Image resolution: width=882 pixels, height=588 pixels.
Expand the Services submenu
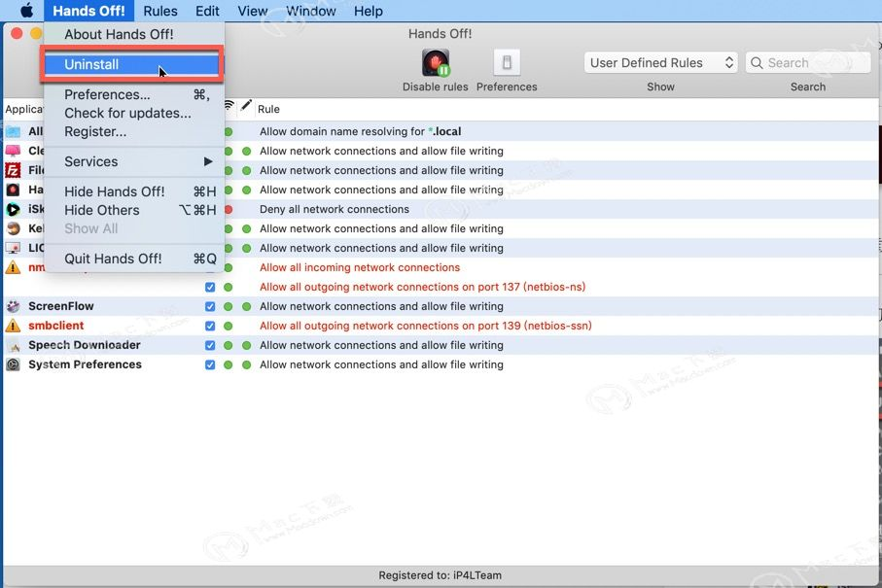click(134, 162)
